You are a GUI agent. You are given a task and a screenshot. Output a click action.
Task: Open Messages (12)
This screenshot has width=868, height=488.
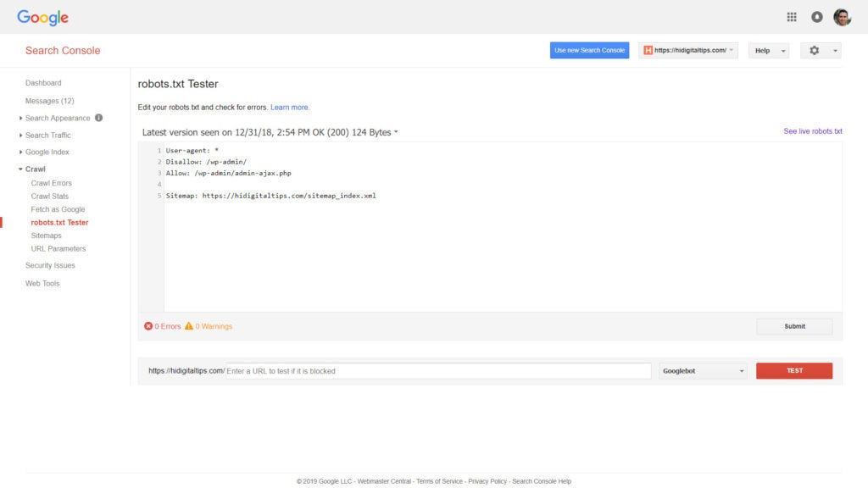(49, 101)
